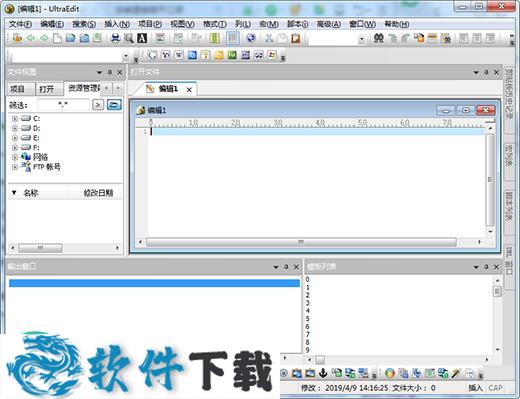Click the 模板列表 vertical scrollbar thumb

[x=497, y=292]
